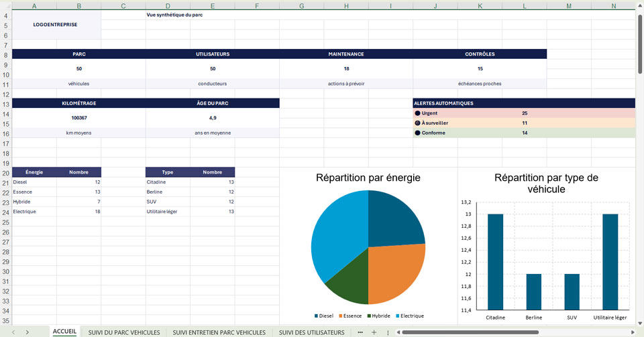Image resolution: width=644 pixels, height=337 pixels.
Task: Switch to the ACCUEIL sheet tab
Action: [x=64, y=332]
